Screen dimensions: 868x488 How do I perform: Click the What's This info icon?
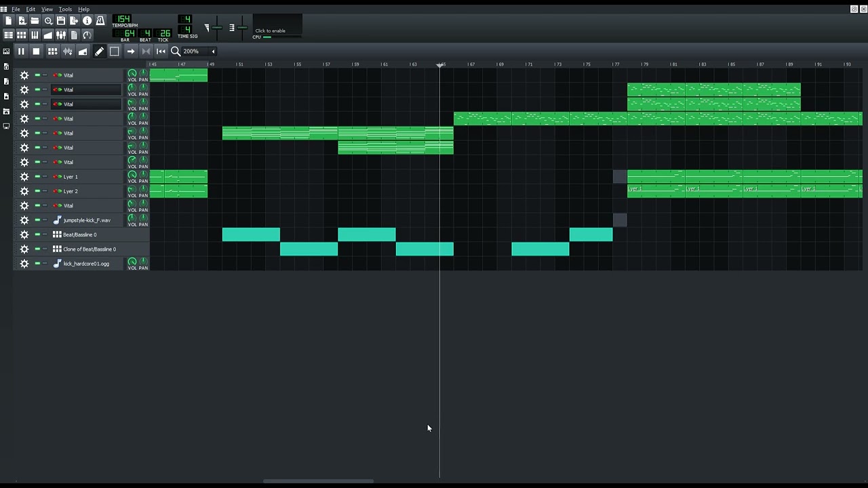[x=87, y=21]
